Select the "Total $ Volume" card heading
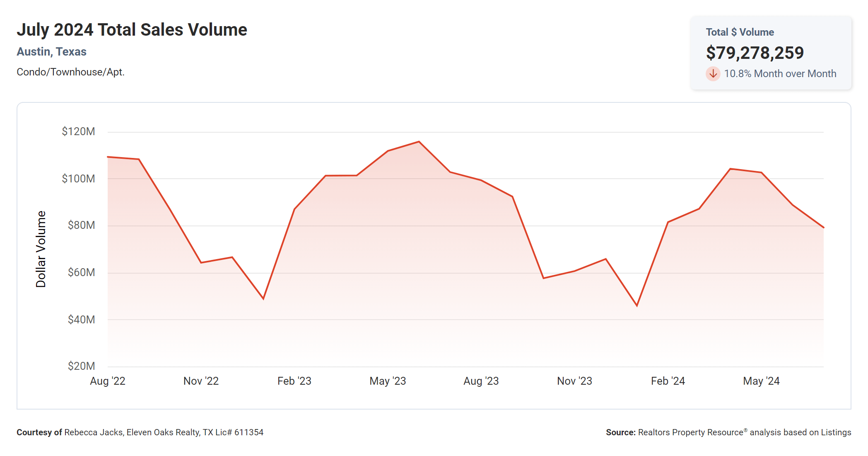Image resolution: width=868 pixels, height=456 pixels. 740,32
